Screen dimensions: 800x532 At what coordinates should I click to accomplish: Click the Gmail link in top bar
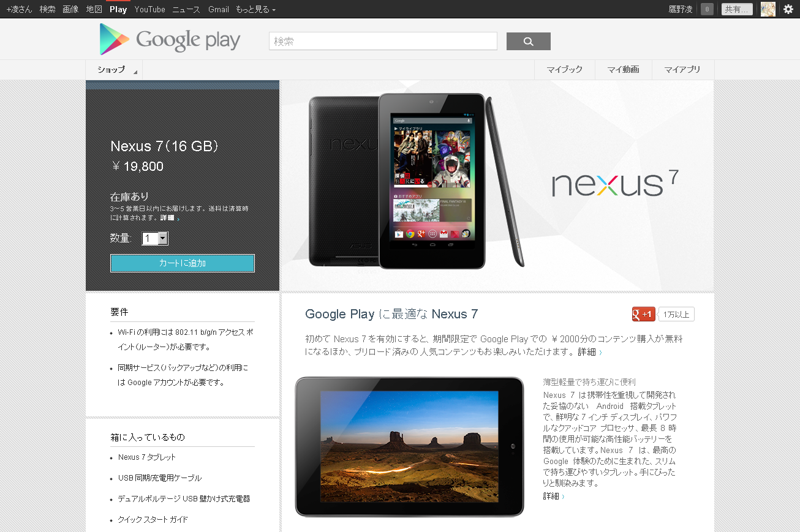coord(219,9)
